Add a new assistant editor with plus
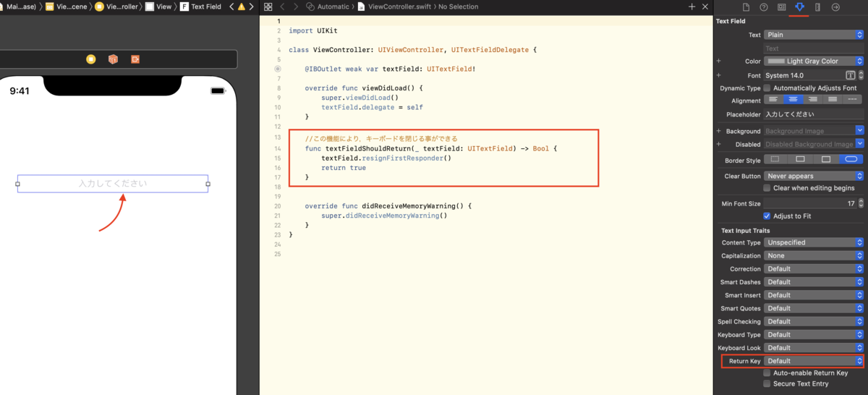This screenshot has height=395, width=868. 692,7
